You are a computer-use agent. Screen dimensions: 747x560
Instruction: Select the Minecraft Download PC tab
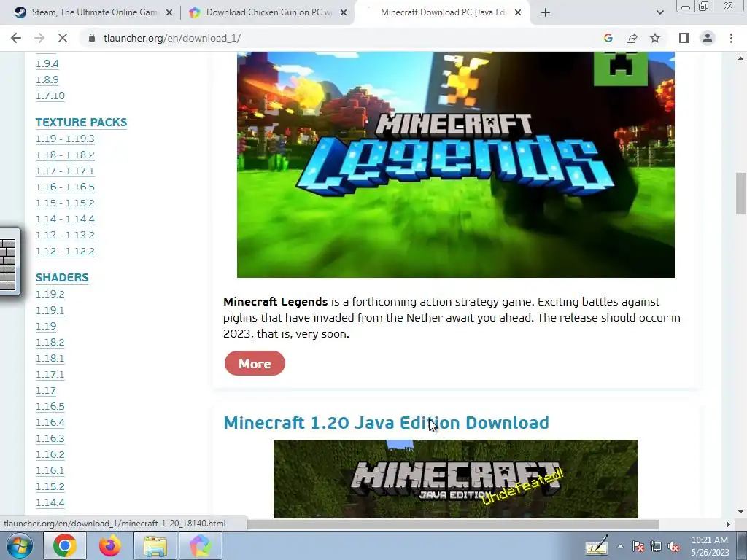[x=441, y=12]
